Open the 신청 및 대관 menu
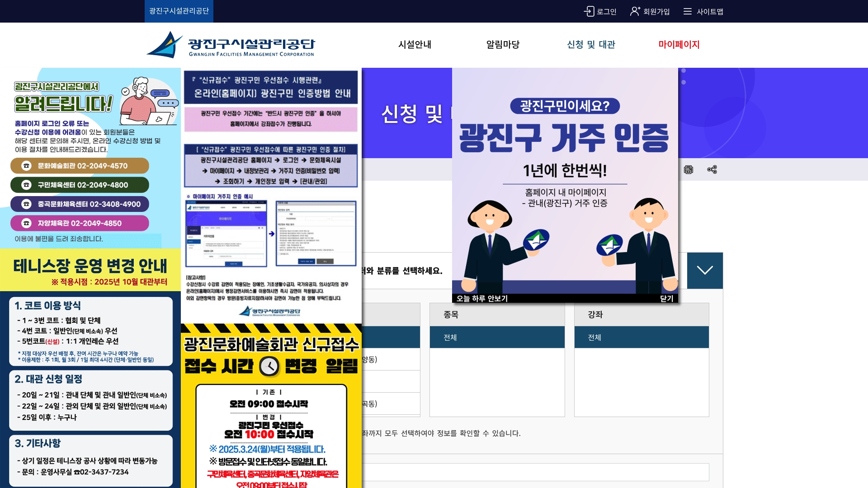The width and height of the screenshot is (868, 488). (591, 44)
